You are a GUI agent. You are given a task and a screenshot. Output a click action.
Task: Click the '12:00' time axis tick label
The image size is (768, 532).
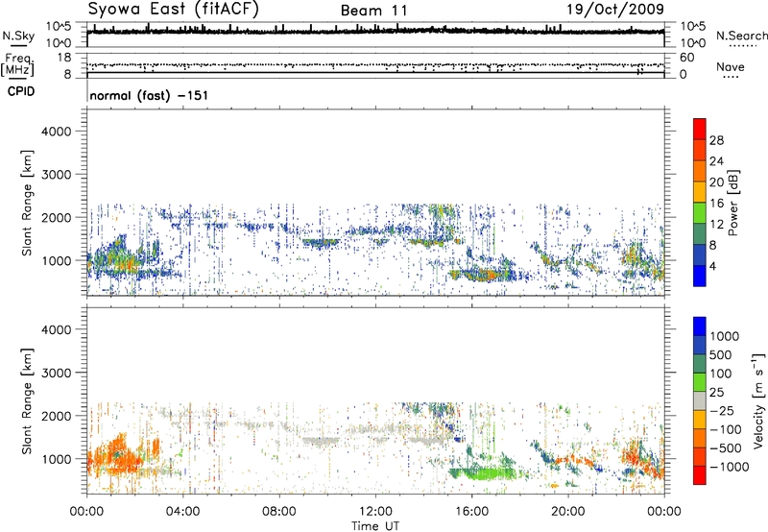click(x=375, y=512)
